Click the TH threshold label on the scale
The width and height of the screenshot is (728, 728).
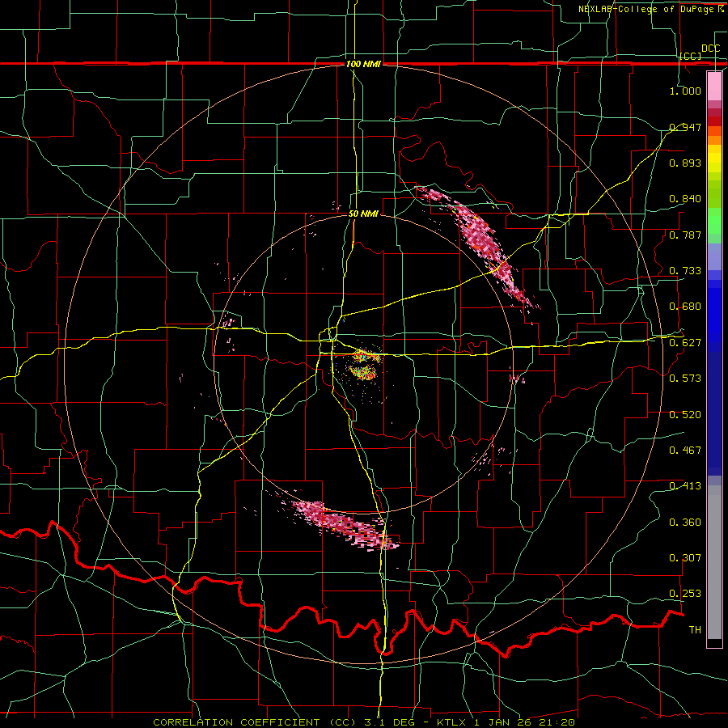pyautogui.click(x=695, y=630)
